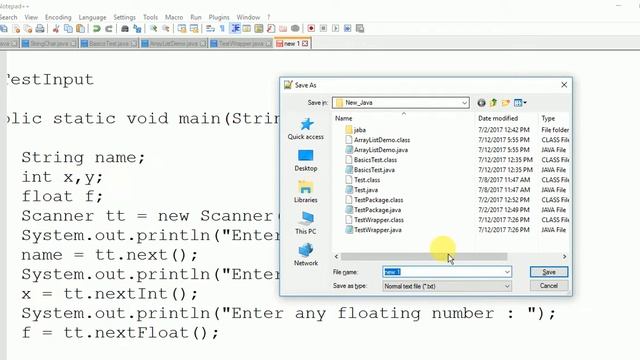The height and width of the screenshot is (360, 640).
Task: Open the Encoding menu
Action: tap(58, 17)
